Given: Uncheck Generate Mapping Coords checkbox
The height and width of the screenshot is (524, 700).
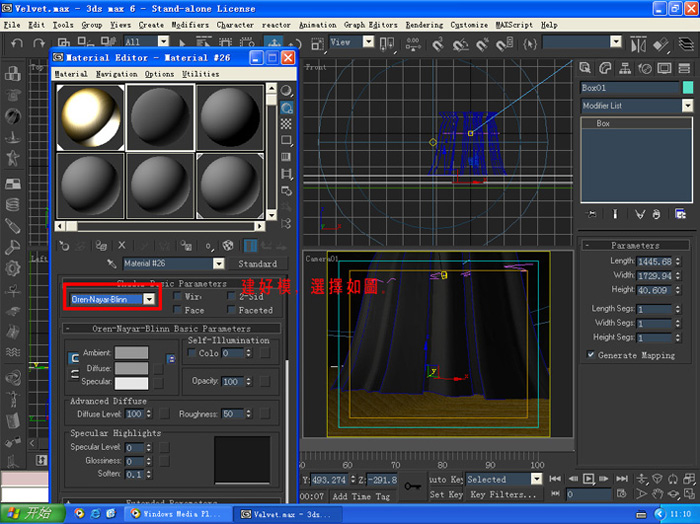Looking at the screenshot, I should (591, 355).
